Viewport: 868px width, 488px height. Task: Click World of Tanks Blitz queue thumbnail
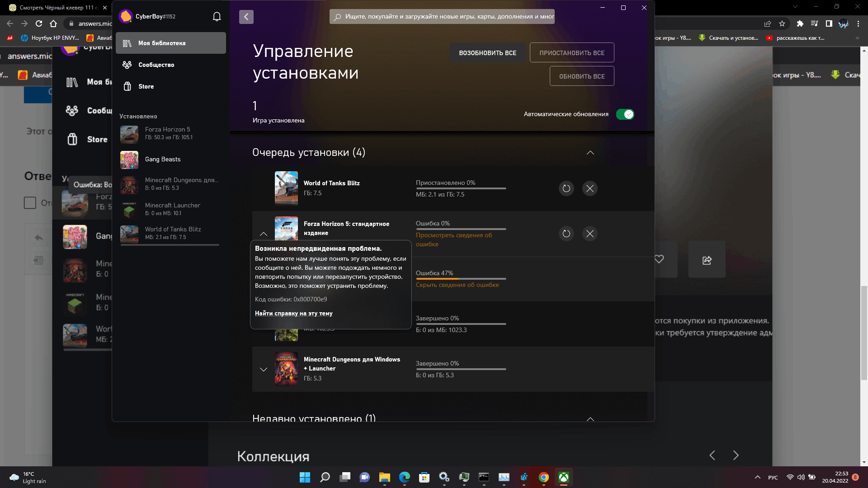pos(286,188)
